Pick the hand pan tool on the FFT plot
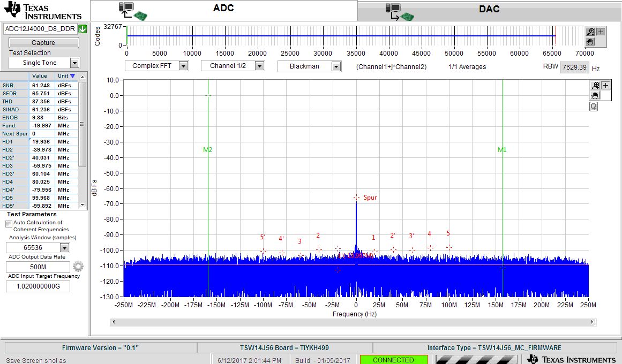The height and width of the screenshot is (364, 622). click(x=595, y=95)
